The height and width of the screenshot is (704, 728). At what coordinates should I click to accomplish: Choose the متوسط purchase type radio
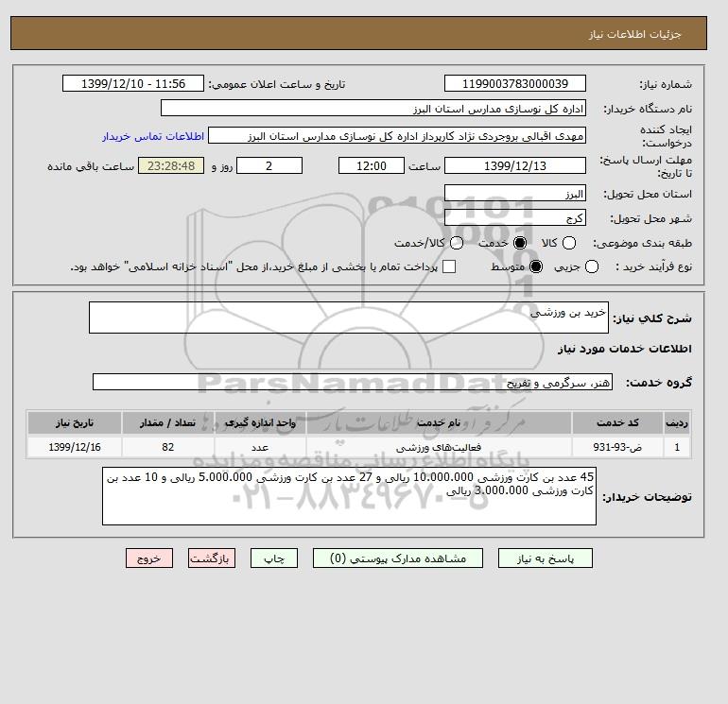click(x=536, y=266)
